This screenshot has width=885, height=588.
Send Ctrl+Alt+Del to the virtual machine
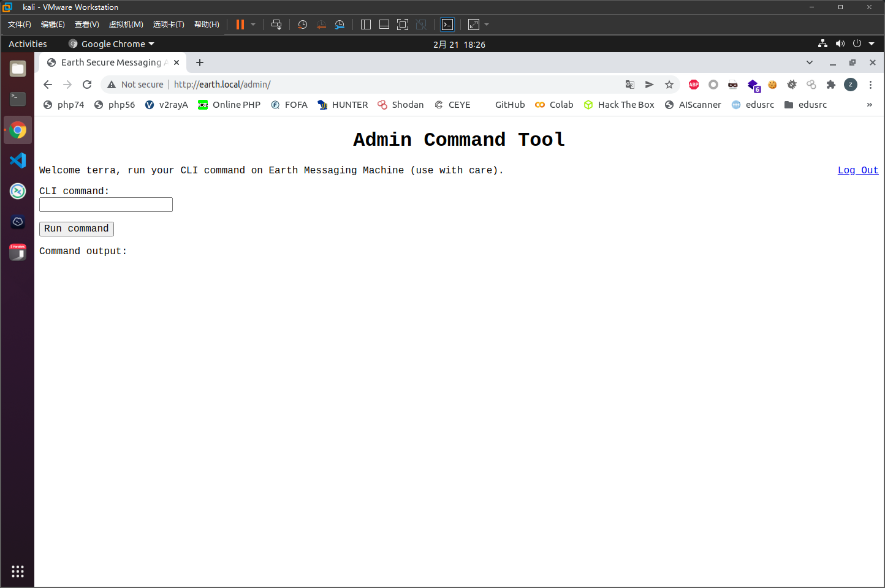pyautogui.click(x=276, y=24)
